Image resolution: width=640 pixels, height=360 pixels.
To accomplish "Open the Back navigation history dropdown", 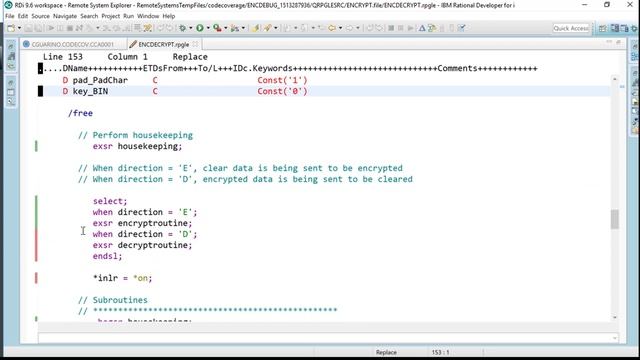I will coord(340,28).
